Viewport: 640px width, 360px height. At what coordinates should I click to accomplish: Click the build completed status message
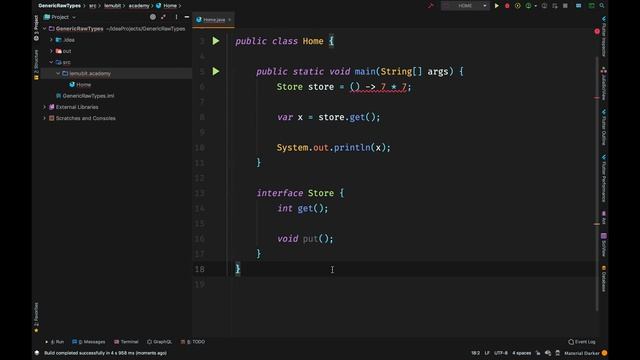coord(105,353)
